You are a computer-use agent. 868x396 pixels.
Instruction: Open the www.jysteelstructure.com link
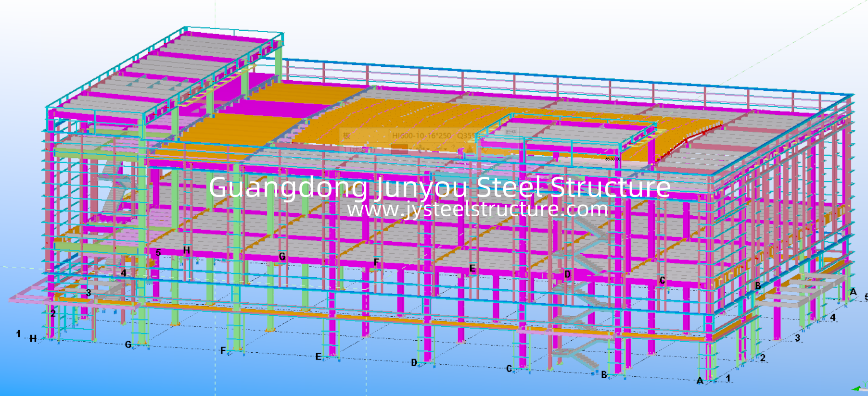click(477, 209)
